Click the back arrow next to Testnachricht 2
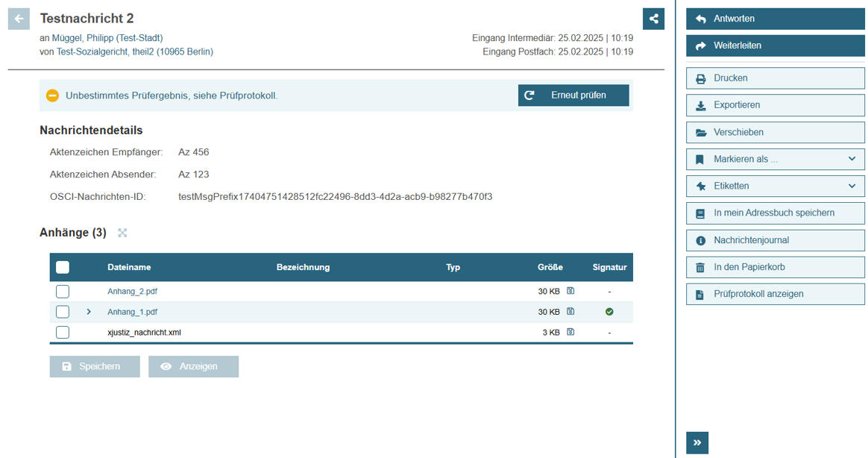The width and height of the screenshot is (868, 458). tap(19, 19)
